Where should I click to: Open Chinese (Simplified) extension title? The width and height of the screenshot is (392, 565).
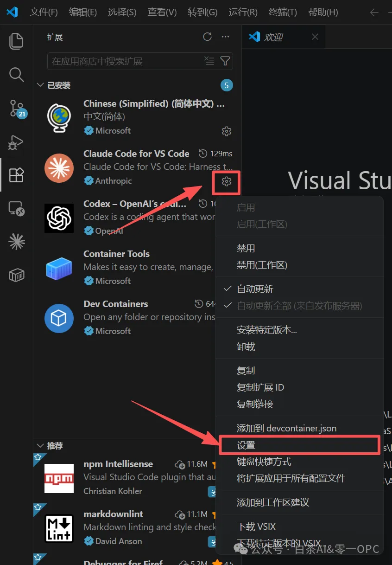coord(154,103)
